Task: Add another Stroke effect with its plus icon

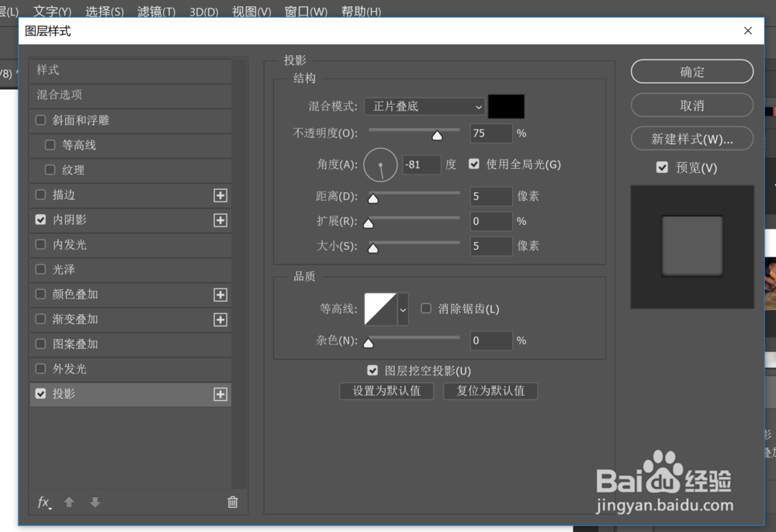Action: tap(220, 195)
